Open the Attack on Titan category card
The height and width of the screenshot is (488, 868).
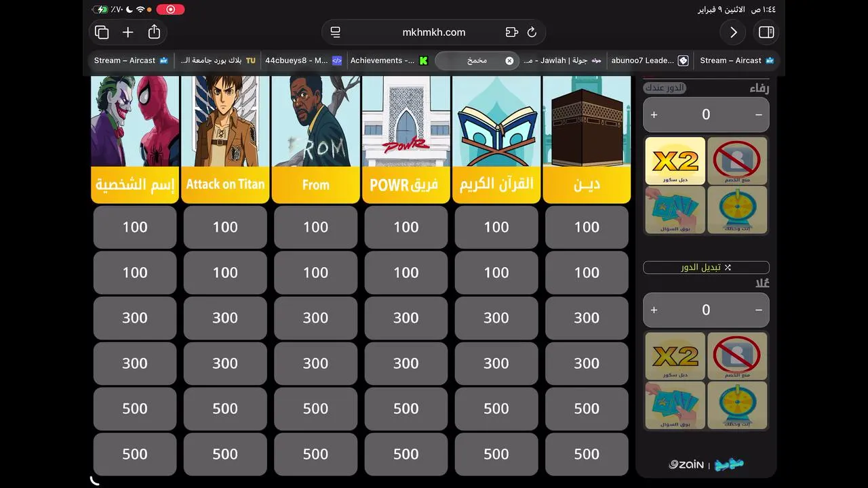[x=225, y=140]
